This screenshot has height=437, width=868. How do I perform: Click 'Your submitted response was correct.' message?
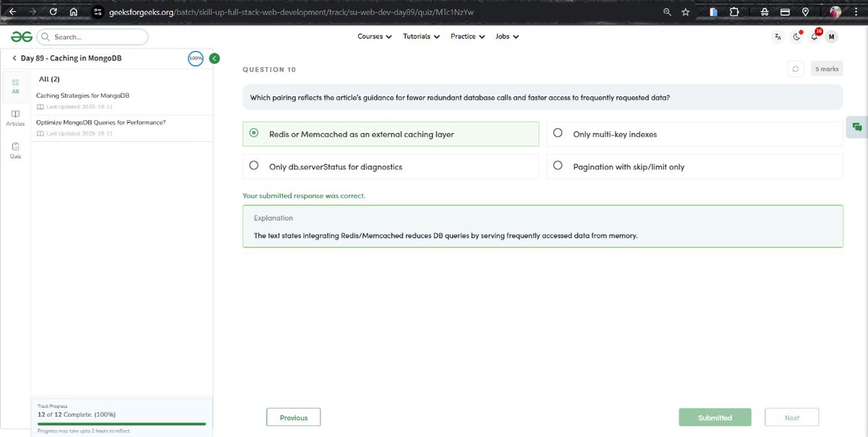[304, 195]
